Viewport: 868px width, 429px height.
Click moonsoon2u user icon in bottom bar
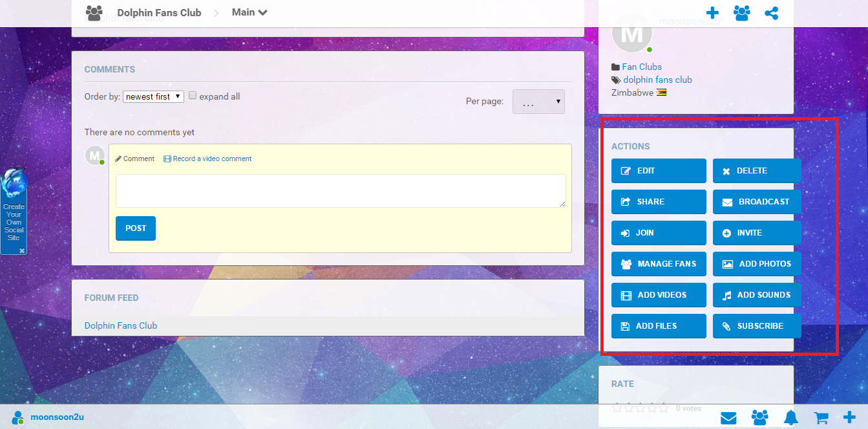(18, 417)
